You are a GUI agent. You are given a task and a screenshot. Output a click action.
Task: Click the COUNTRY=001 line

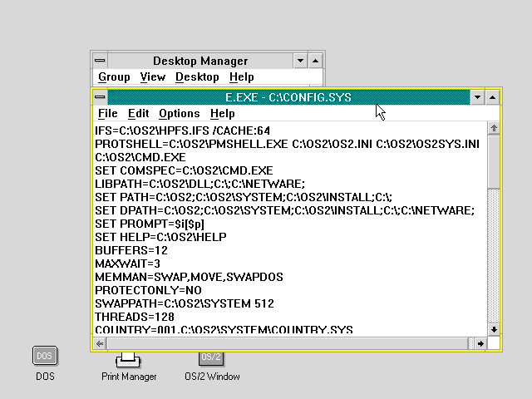tap(224, 329)
